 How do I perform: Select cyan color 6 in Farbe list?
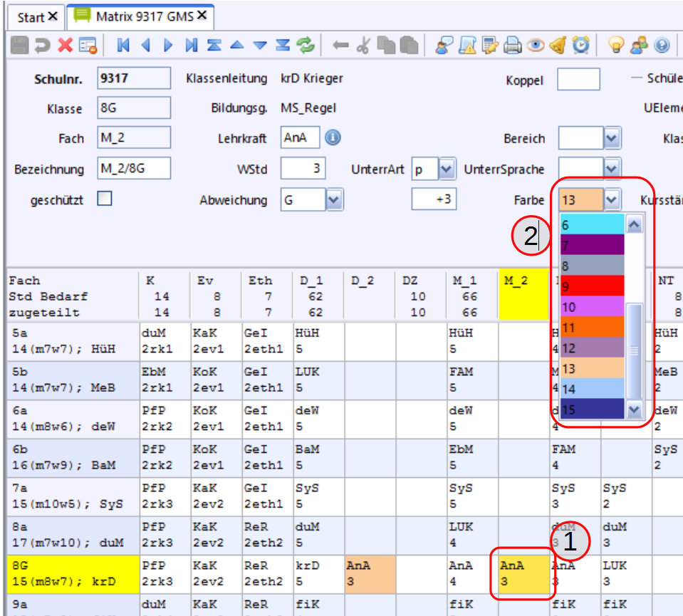click(x=592, y=225)
